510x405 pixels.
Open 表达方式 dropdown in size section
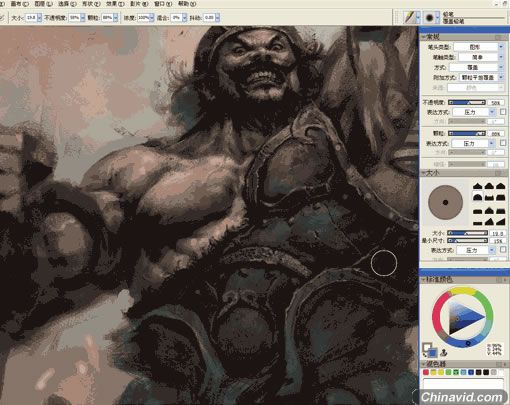(x=476, y=250)
